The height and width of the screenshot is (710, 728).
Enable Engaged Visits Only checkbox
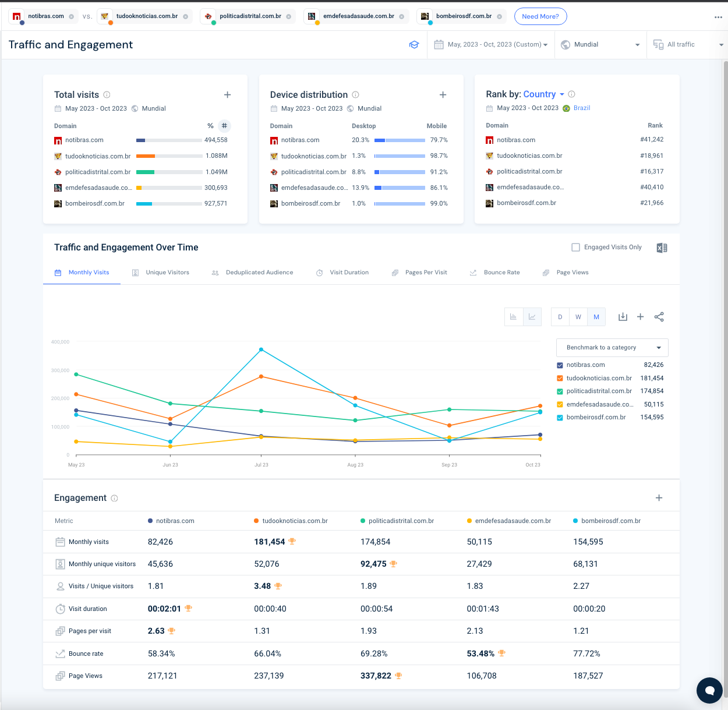pyautogui.click(x=576, y=248)
